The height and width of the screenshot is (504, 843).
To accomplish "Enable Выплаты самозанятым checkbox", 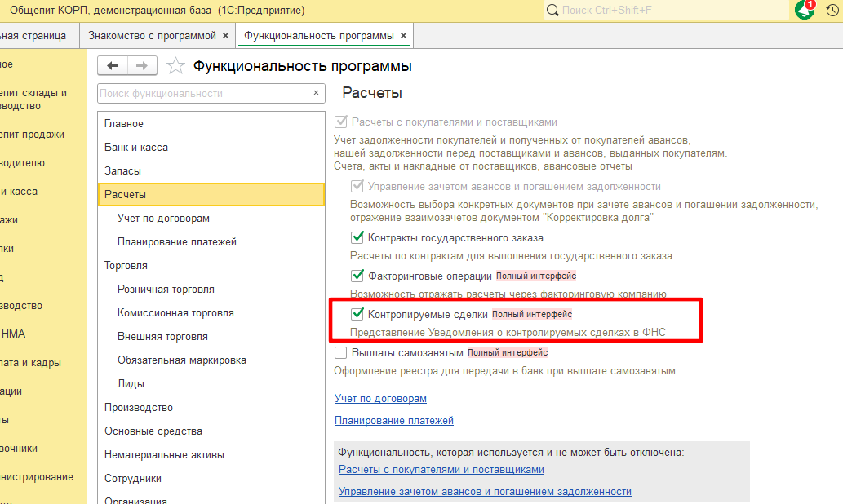I will pos(341,353).
